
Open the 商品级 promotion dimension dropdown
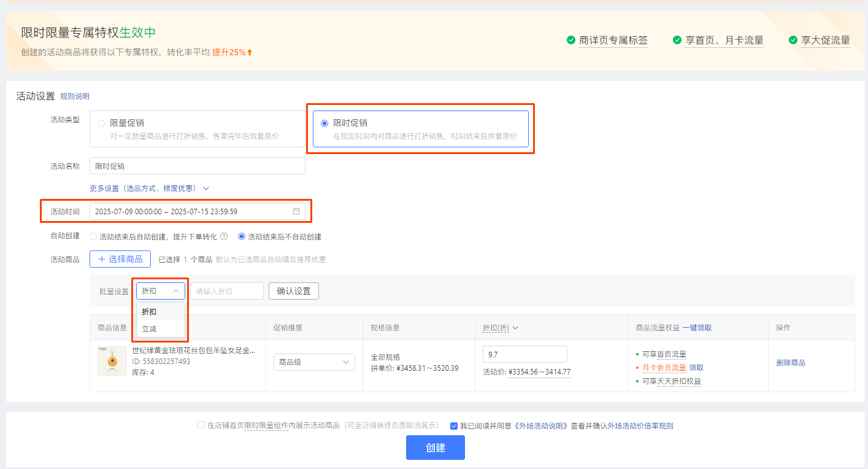(x=314, y=362)
